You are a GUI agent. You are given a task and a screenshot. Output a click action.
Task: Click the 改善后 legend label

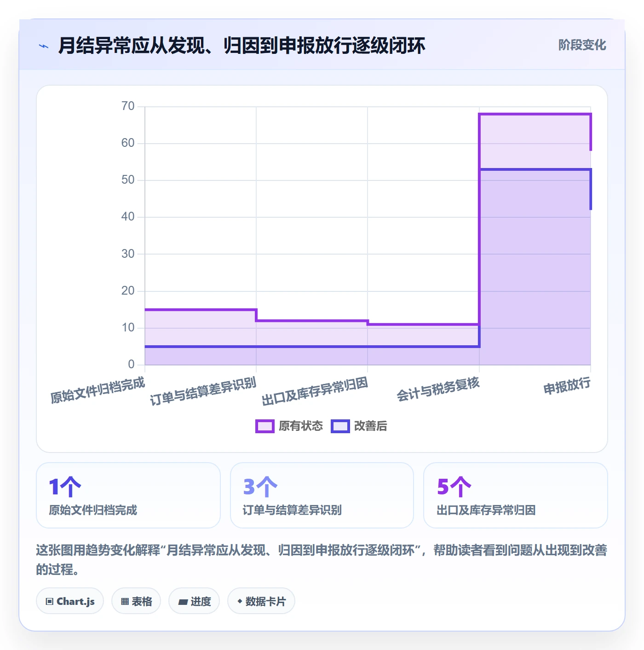click(x=370, y=426)
